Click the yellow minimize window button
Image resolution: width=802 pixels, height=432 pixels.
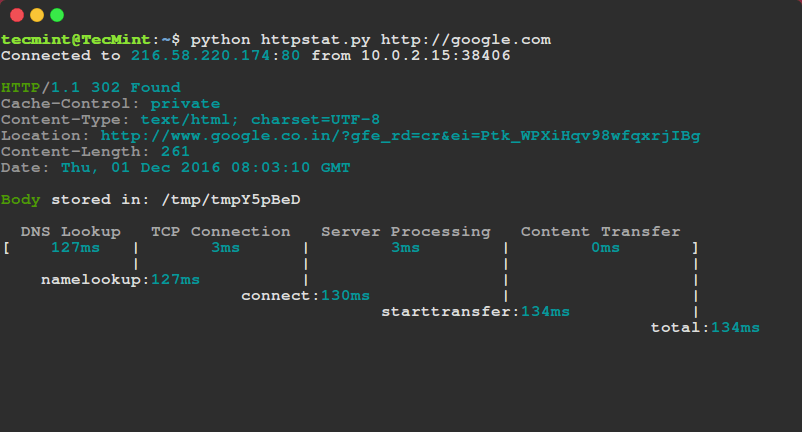[x=37, y=15]
